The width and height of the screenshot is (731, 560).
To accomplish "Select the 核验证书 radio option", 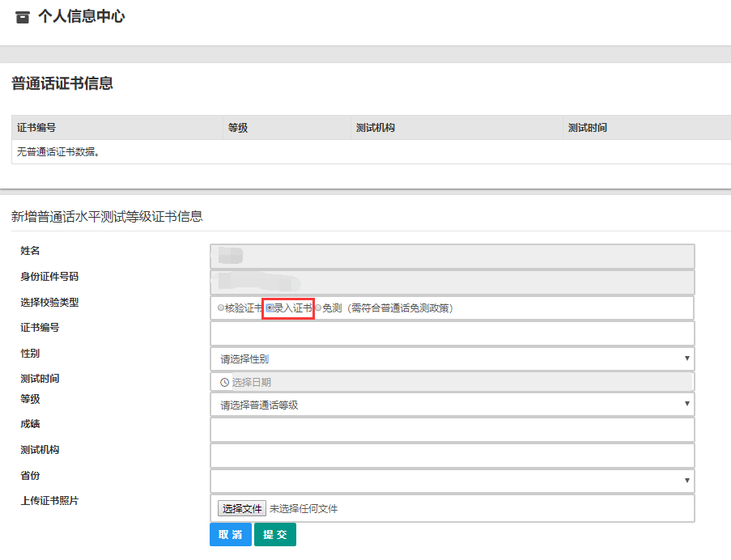I will 219,308.
